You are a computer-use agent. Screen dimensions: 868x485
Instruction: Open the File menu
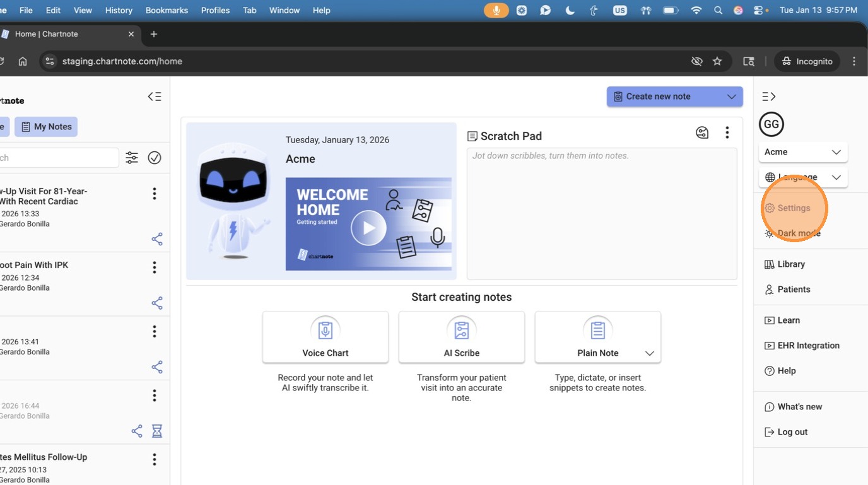tap(26, 10)
